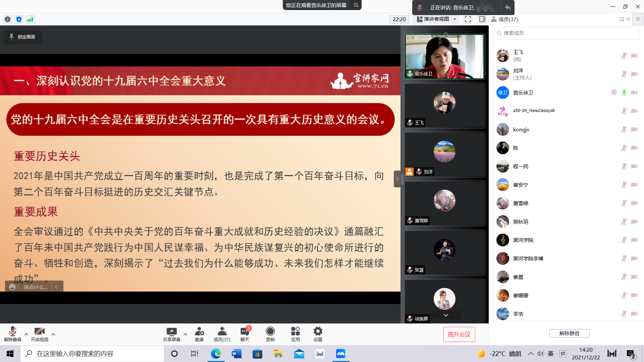Open chat with 3 unread messages

point(245,334)
